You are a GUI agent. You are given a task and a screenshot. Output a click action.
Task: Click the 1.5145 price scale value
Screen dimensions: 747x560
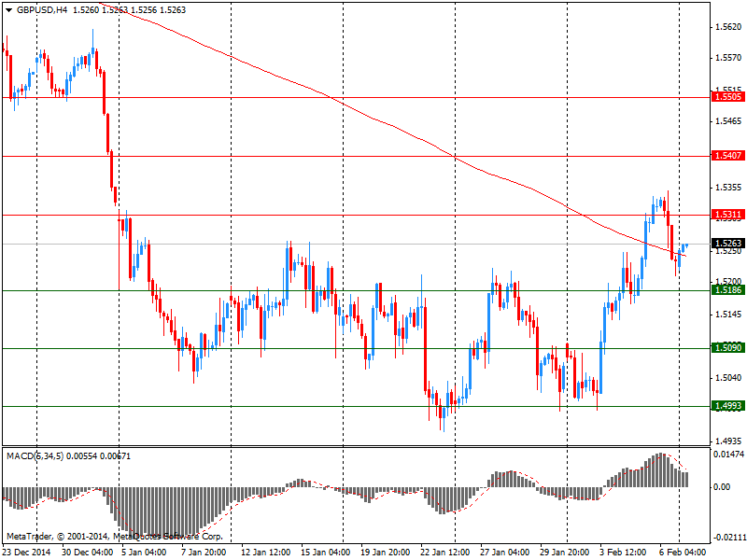pyautogui.click(x=728, y=315)
